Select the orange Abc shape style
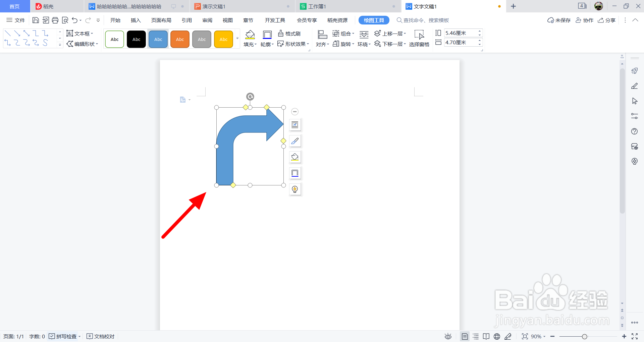This screenshot has width=644, height=342. (x=180, y=39)
